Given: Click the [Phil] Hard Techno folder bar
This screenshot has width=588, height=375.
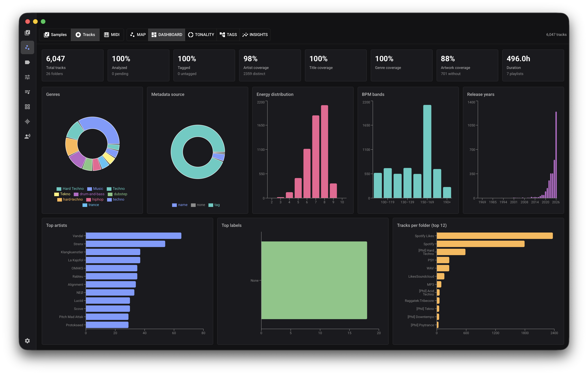Looking at the screenshot, I should 451,252.
